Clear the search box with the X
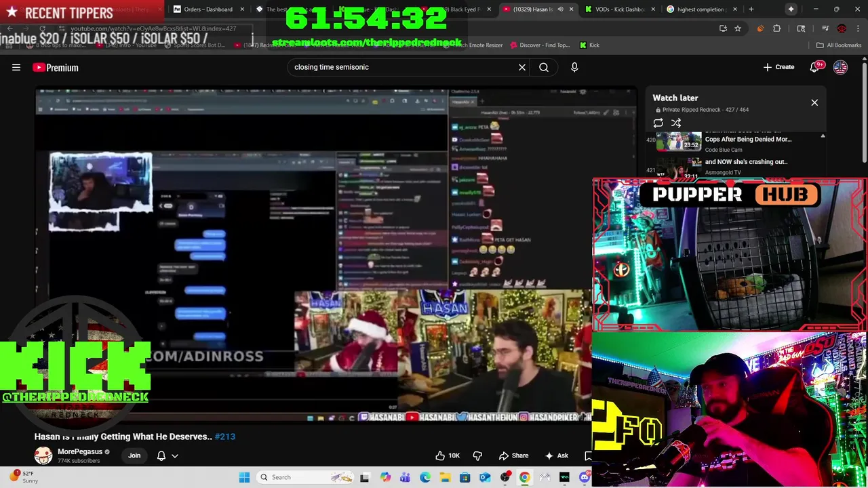This screenshot has height=488, width=868. coord(522,67)
